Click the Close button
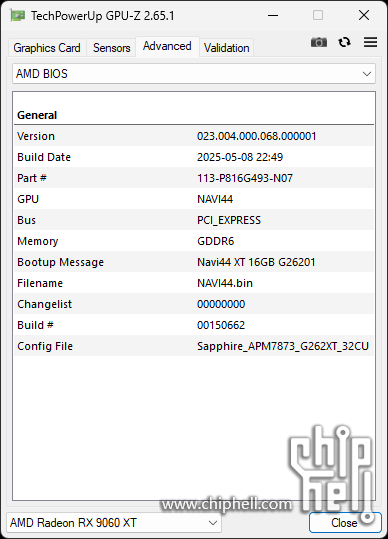The height and width of the screenshot is (539, 388). [345, 523]
